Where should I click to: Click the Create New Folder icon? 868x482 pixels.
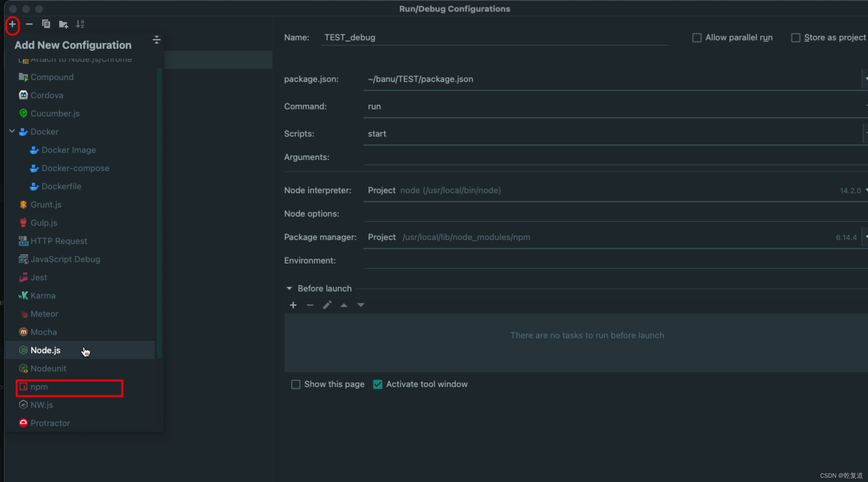[63, 24]
